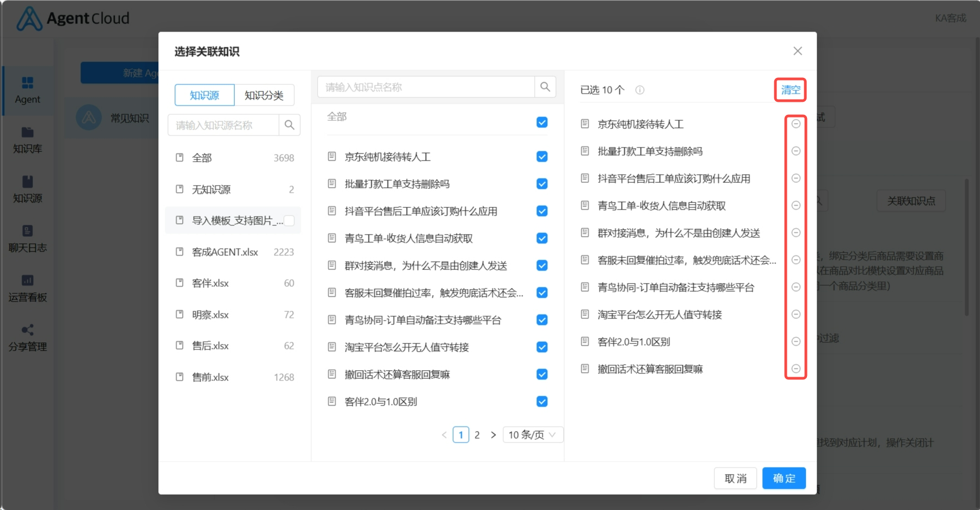Open Agent section in left sidebar
This screenshot has height=510, width=980.
[x=27, y=90]
